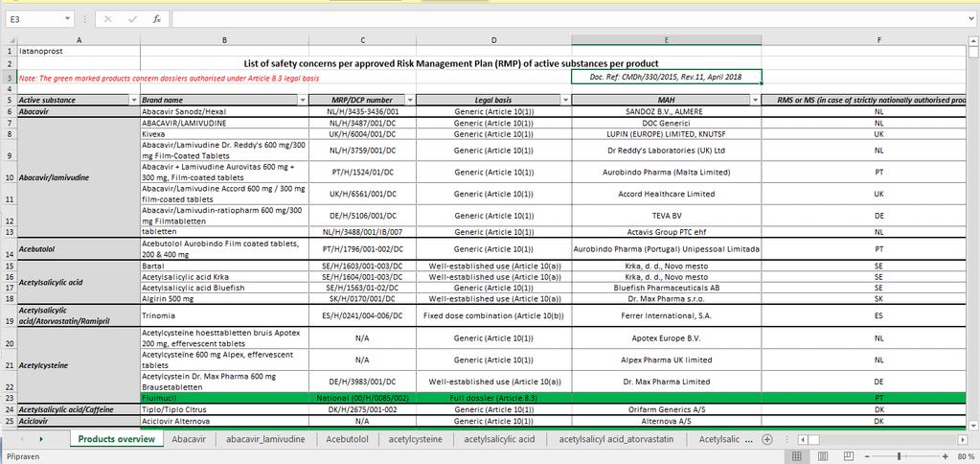980x464 pixels.
Task: Switch to the Products overview sheet tab
Action: [116, 439]
